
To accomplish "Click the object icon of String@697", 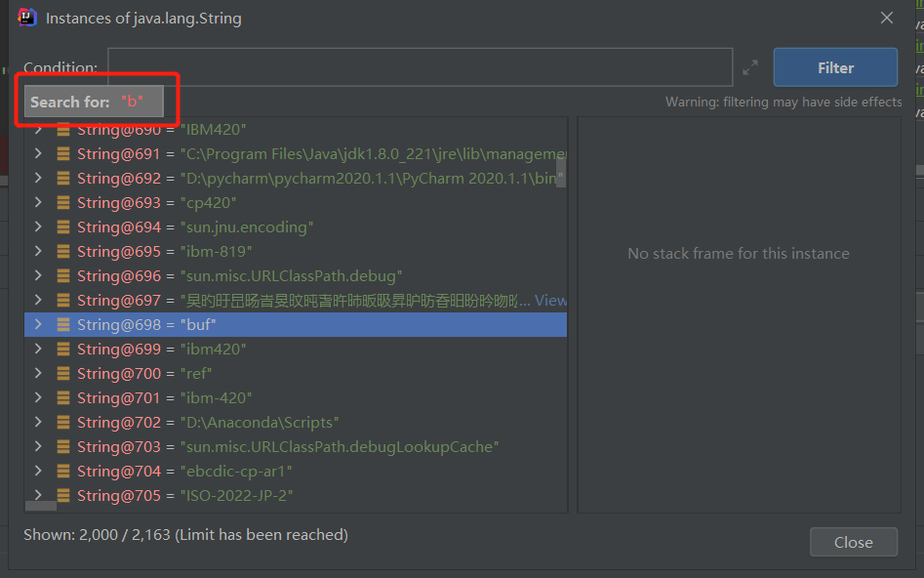I will pos(63,300).
